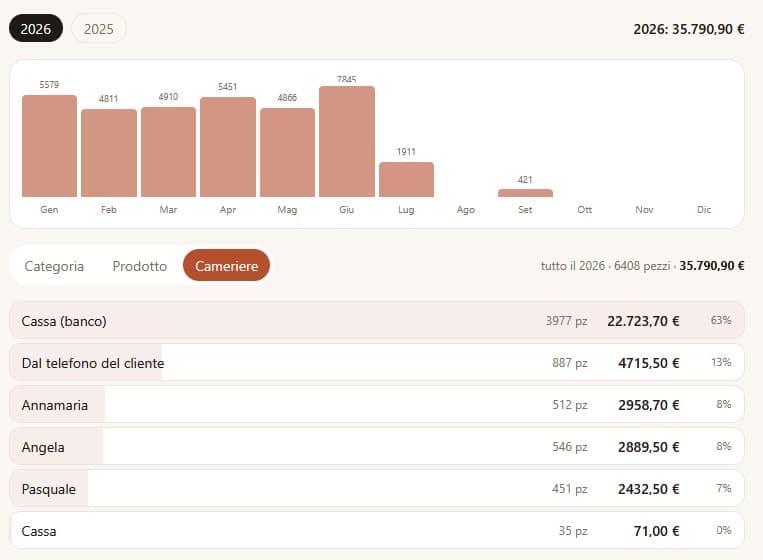Select the 2026 year pill
This screenshot has width=763, height=560.
coord(36,29)
